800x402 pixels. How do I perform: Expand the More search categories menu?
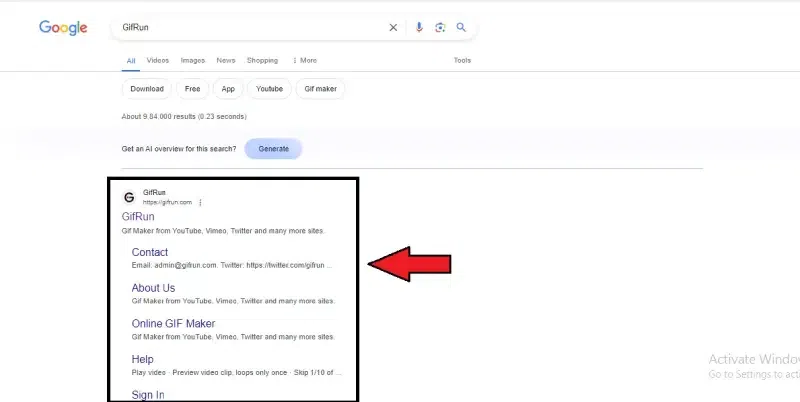(x=305, y=60)
